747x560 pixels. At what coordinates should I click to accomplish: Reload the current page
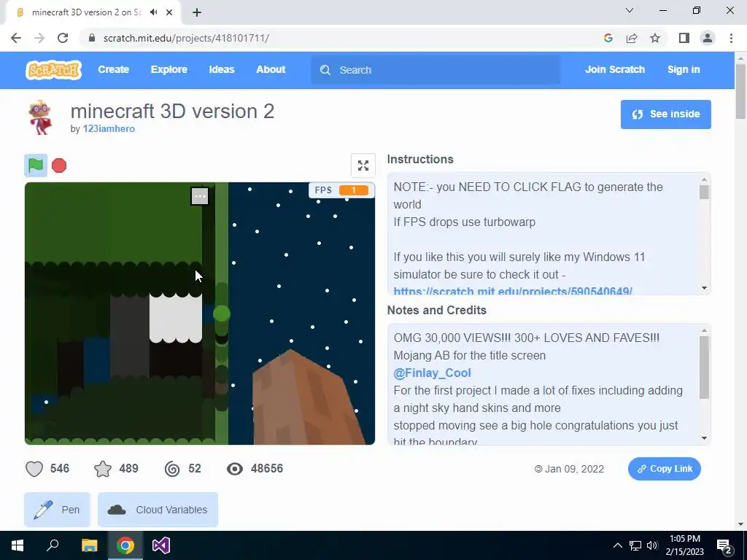pyautogui.click(x=63, y=38)
